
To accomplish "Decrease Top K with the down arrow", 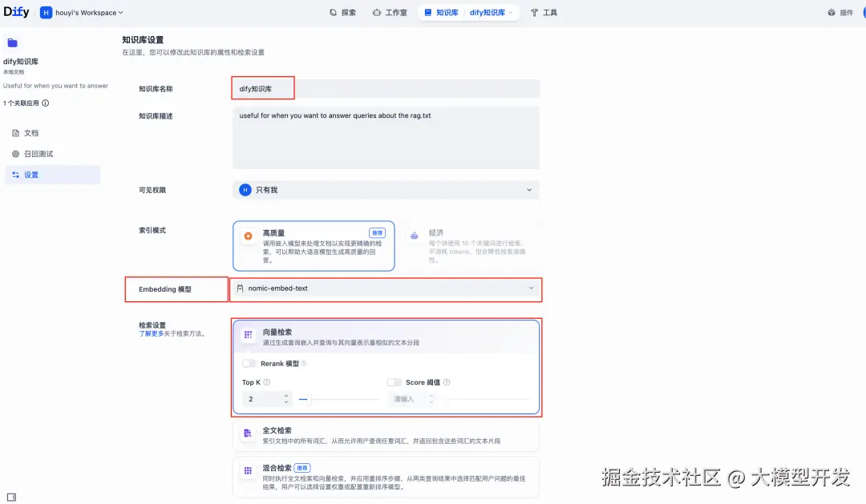I will (x=286, y=402).
